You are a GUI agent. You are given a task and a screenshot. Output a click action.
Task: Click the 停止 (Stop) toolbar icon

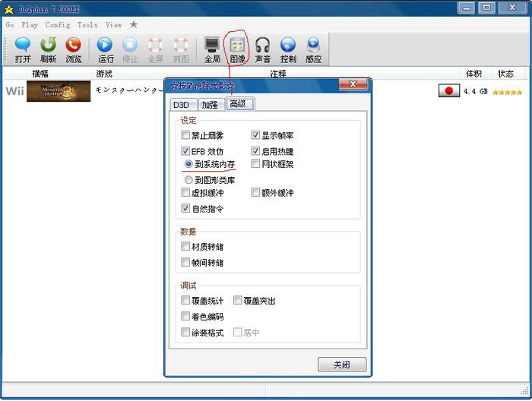[x=130, y=50]
